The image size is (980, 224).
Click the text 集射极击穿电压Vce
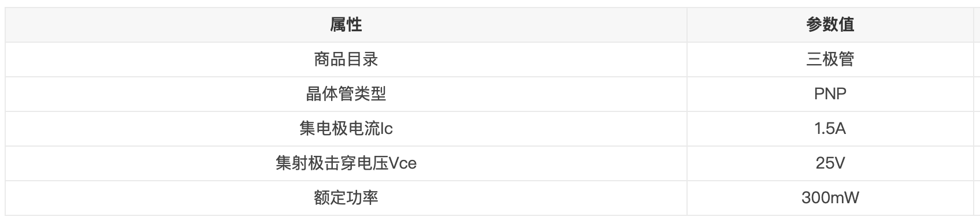tap(346, 163)
